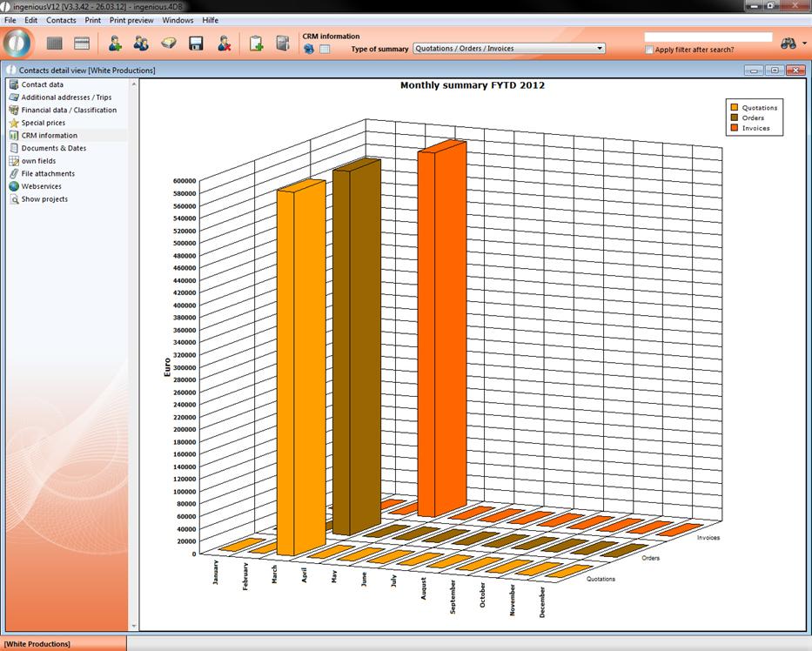The image size is (812, 651).
Task: Click the binoculars search icon
Action: point(789,44)
